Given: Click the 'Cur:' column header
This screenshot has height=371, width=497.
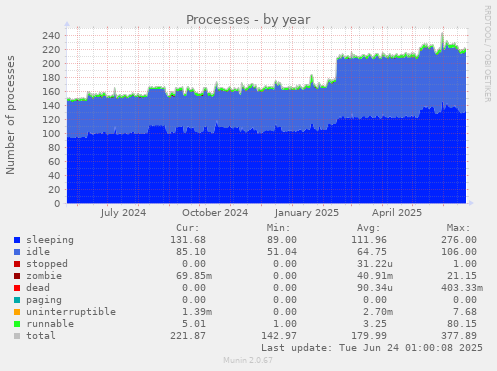Looking at the screenshot, I should pyautogui.click(x=188, y=228).
